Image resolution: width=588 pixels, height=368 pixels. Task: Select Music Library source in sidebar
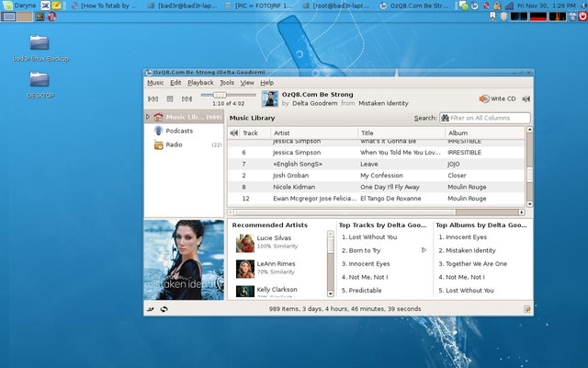point(184,117)
